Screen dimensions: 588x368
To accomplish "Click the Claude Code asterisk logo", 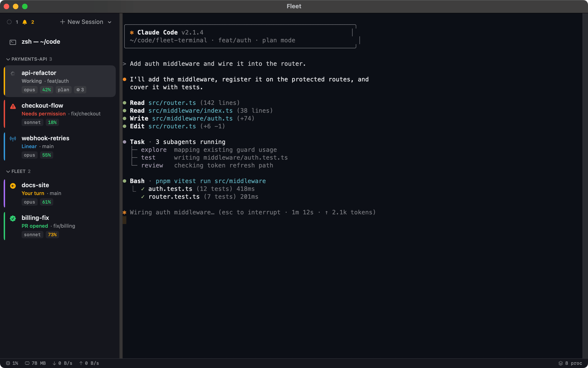I will (132, 32).
